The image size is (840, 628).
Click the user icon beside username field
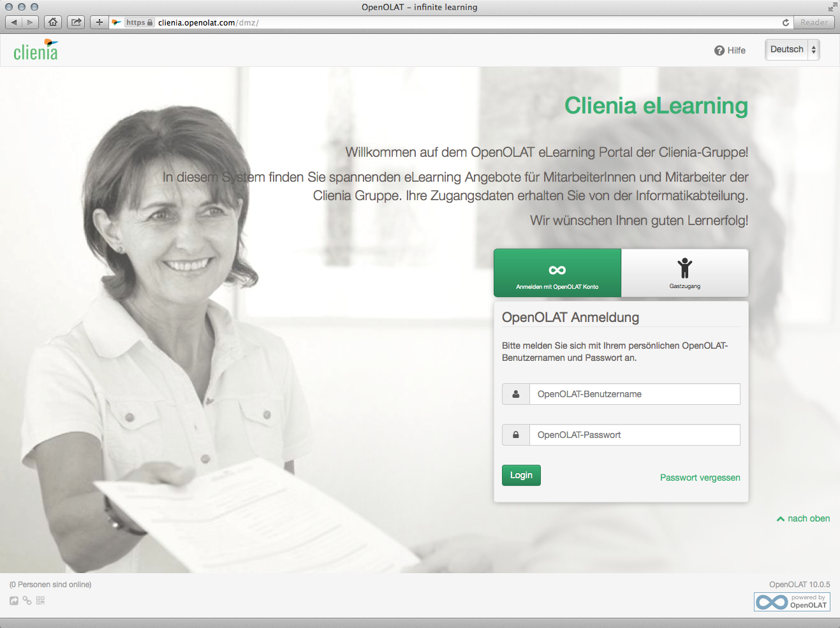coord(516,394)
